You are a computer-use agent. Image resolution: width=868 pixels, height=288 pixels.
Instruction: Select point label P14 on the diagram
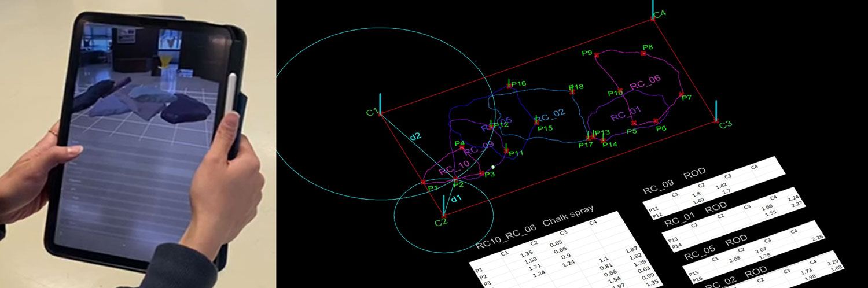click(610, 144)
